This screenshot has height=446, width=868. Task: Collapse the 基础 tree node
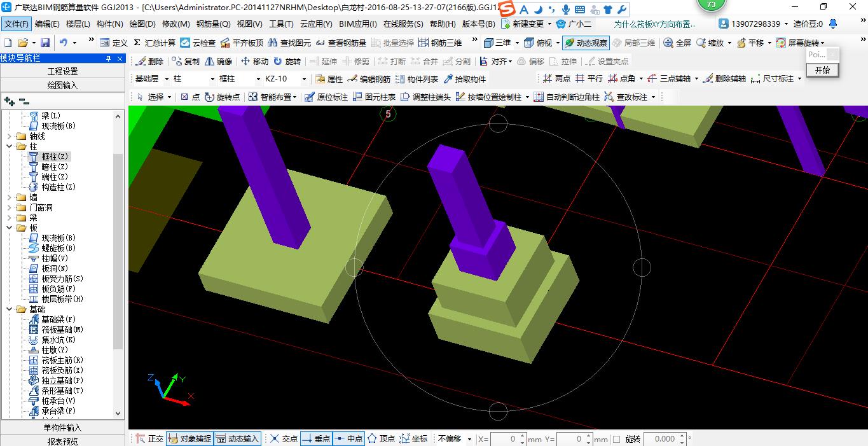9,309
